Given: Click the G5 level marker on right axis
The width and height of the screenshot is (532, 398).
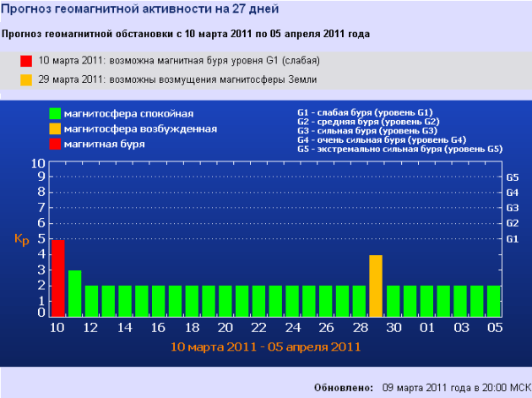Looking at the screenshot, I should click(511, 178).
